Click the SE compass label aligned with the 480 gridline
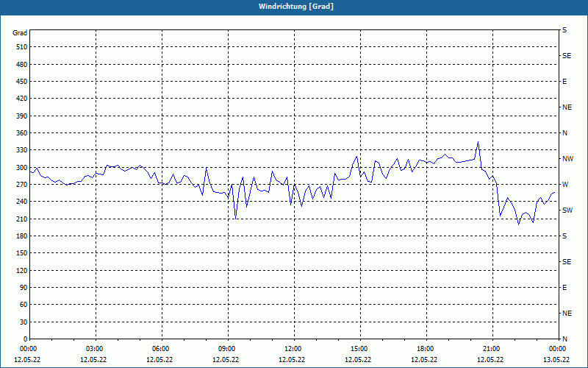 click(567, 56)
